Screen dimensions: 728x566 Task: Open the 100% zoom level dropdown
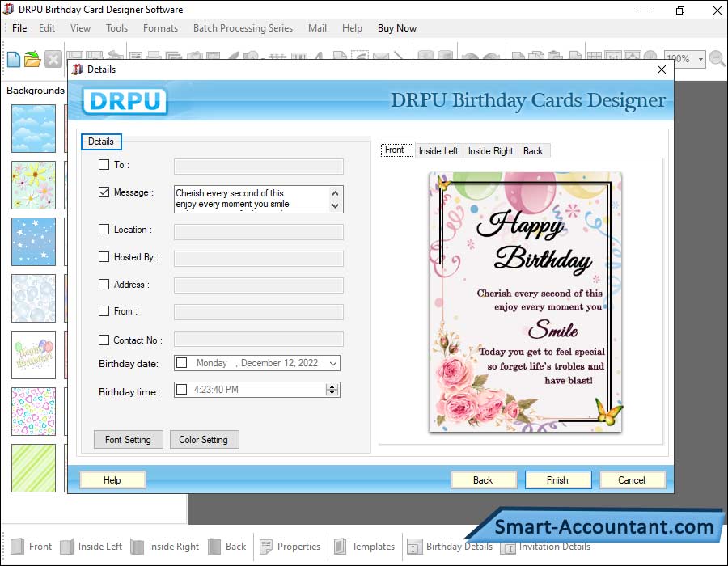[x=700, y=59]
